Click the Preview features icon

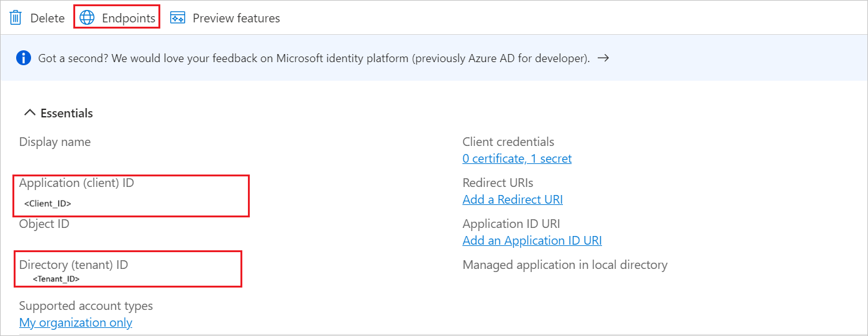coord(178,18)
